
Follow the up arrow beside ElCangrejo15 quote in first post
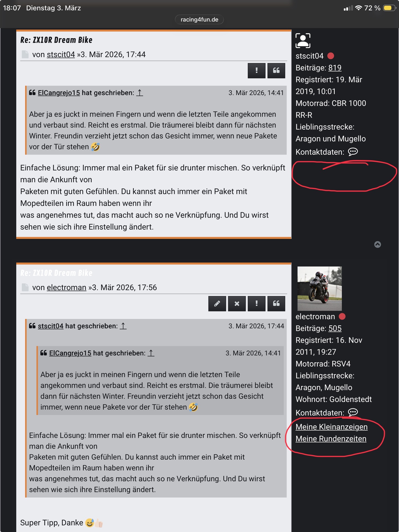[140, 93]
